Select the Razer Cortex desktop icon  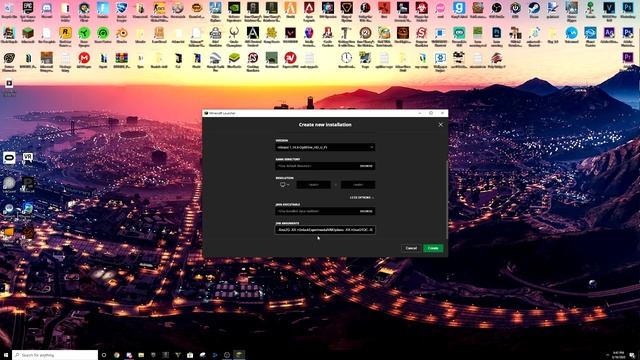click(103, 36)
